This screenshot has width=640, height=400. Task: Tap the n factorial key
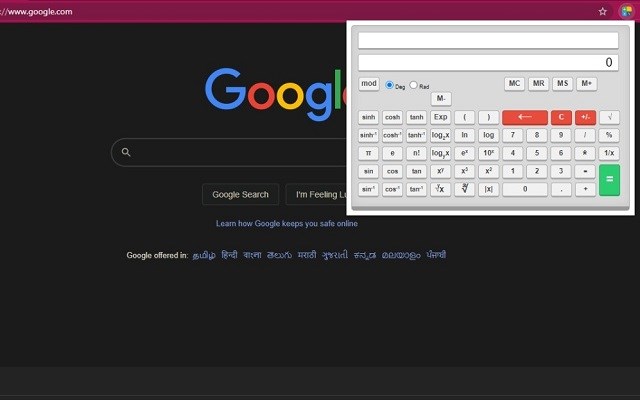pyautogui.click(x=416, y=153)
